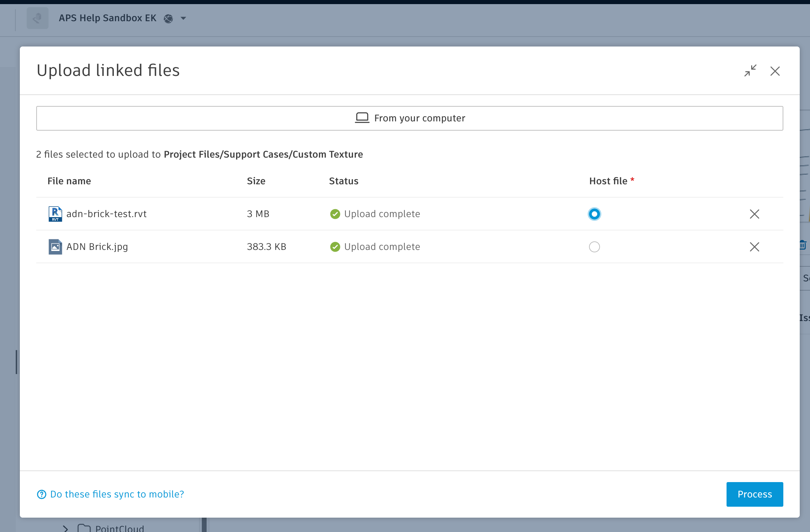Image resolution: width=810 pixels, height=532 pixels.
Task: Click the Process button
Action: (x=754, y=494)
